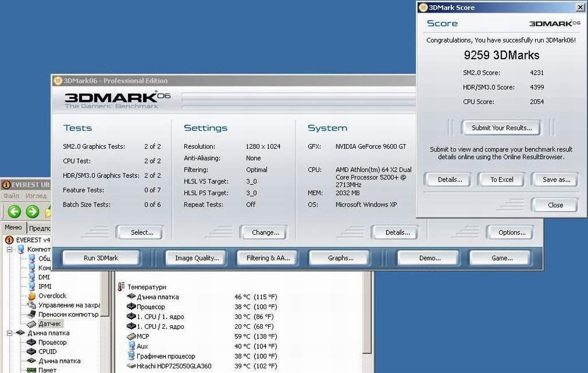Click the Датчик sensor icon in tree
Image resolution: width=588 pixels, height=373 pixels.
[x=32, y=324]
